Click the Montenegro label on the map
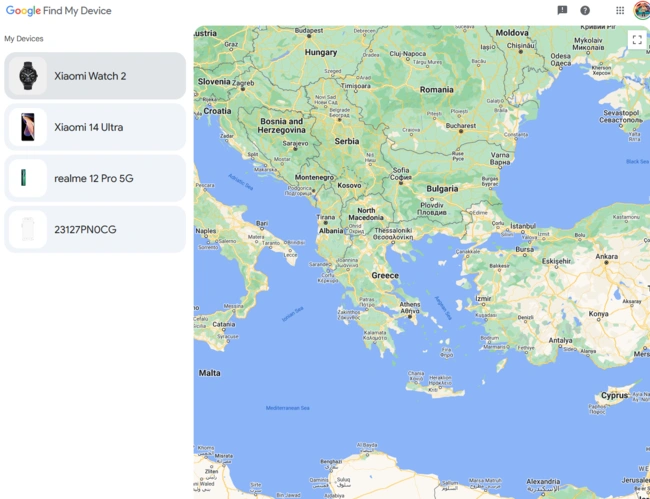Image resolution: width=650 pixels, height=499 pixels. tap(314, 177)
